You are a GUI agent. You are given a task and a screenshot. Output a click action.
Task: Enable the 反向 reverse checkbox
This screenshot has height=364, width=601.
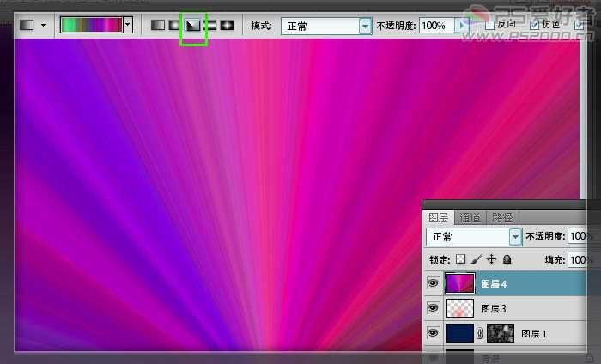(489, 26)
